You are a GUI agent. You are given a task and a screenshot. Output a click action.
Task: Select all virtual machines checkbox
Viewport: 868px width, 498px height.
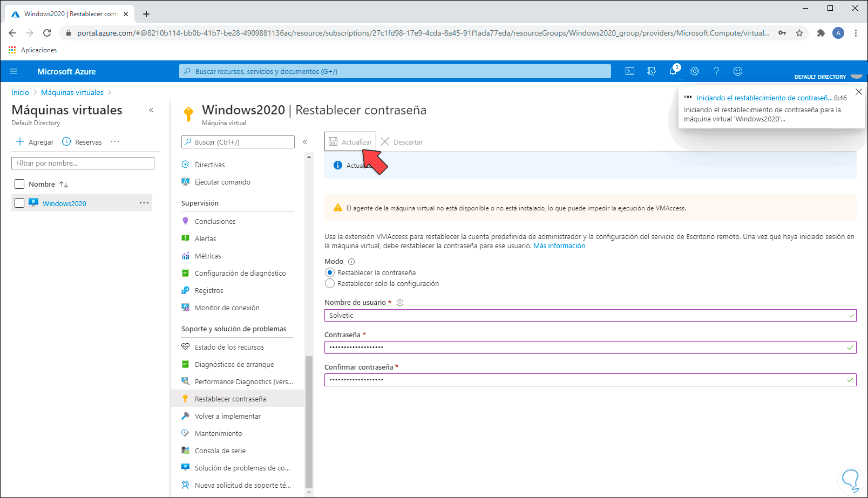tap(19, 184)
